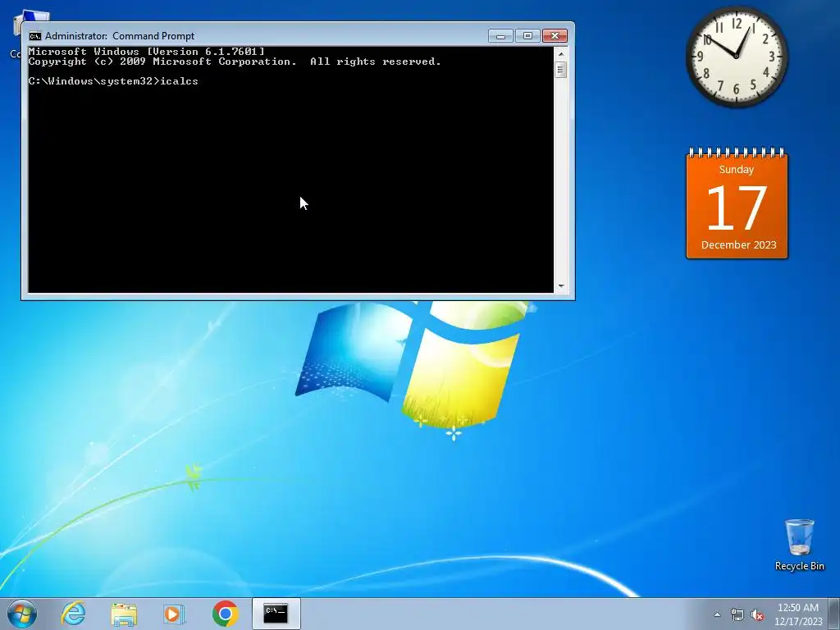The width and height of the screenshot is (840, 630).
Task: Open the Recycle Bin desktop icon
Action: (x=799, y=545)
